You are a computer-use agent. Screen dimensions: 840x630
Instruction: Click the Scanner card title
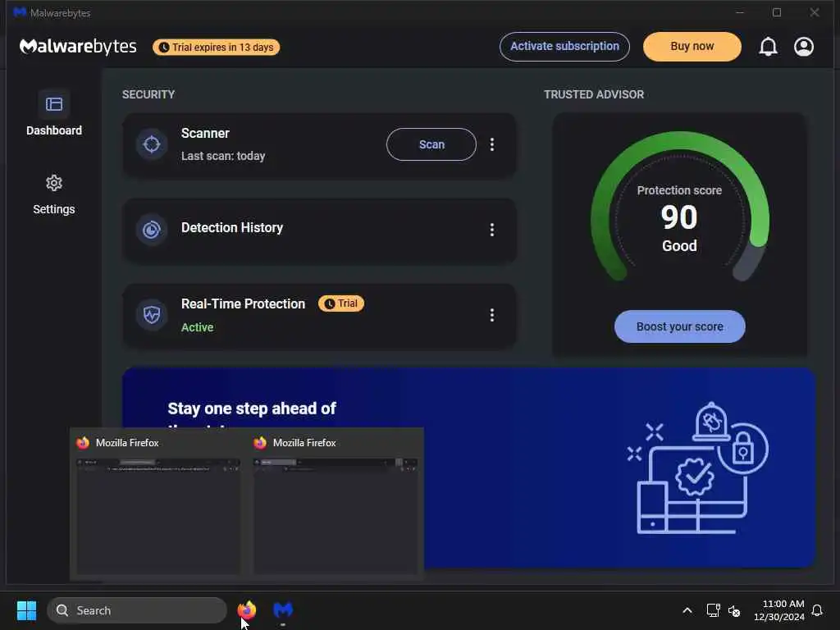click(205, 133)
